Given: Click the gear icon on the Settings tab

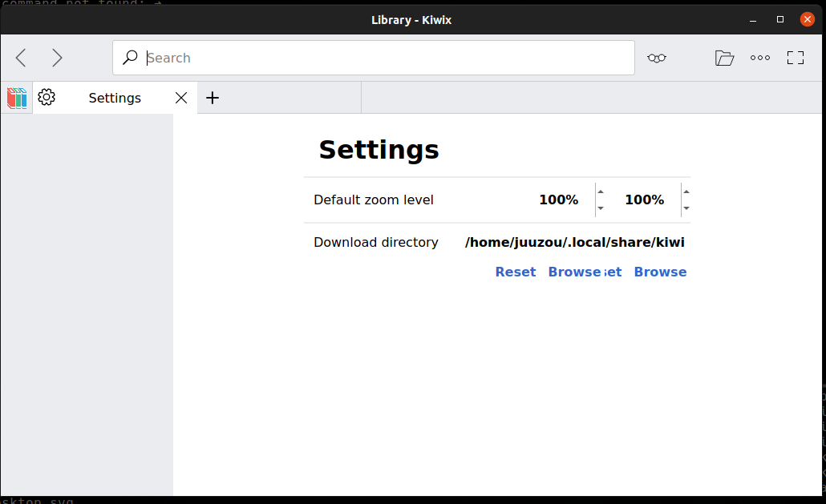Looking at the screenshot, I should point(47,97).
